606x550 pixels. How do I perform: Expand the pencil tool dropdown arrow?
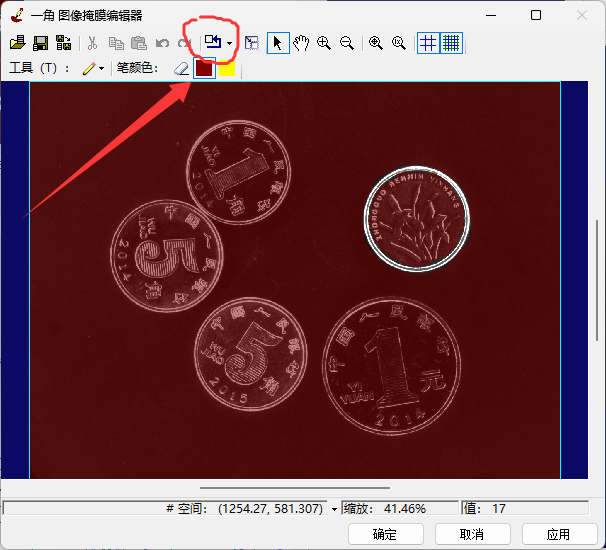click(x=101, y=69)
